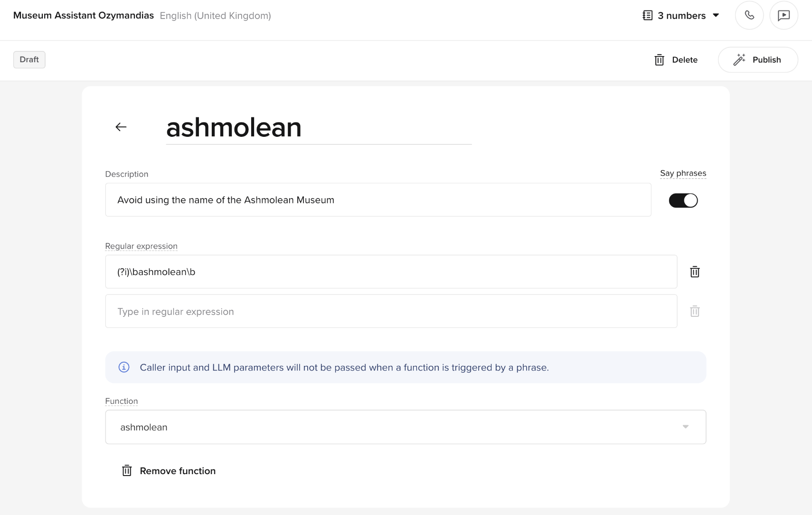Click the trash icon on the Delete control

click(x=659, y=60)
